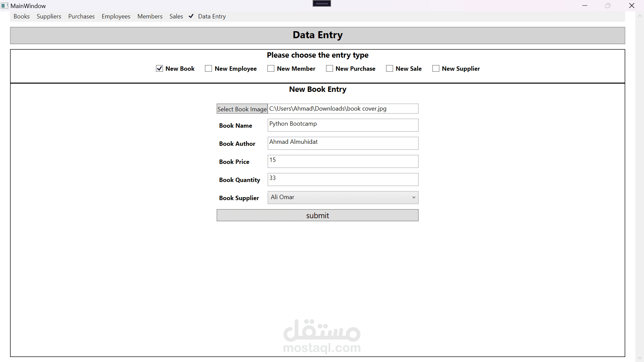This screenshot has width=644, height=362.
Task: Click the submit button
Action: pos(317,216)
